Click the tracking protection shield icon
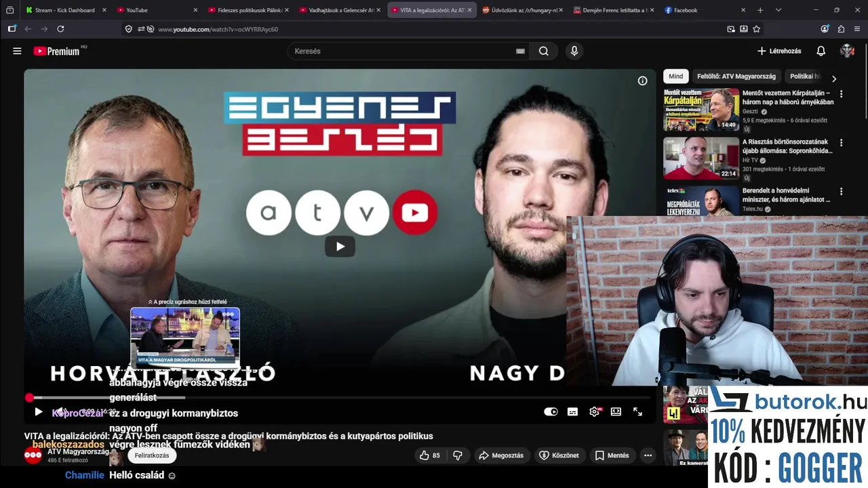The image size is (868, 488). point(128,29)
